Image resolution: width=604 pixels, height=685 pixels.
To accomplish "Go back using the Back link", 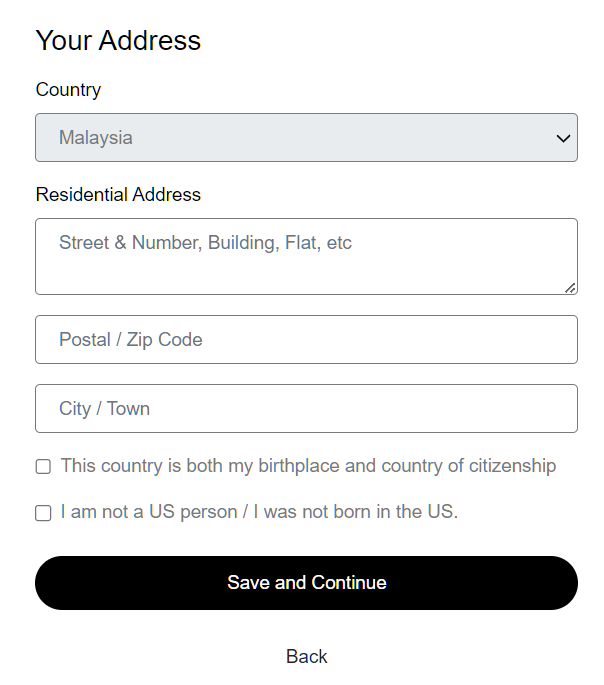I will pos(306,656).
